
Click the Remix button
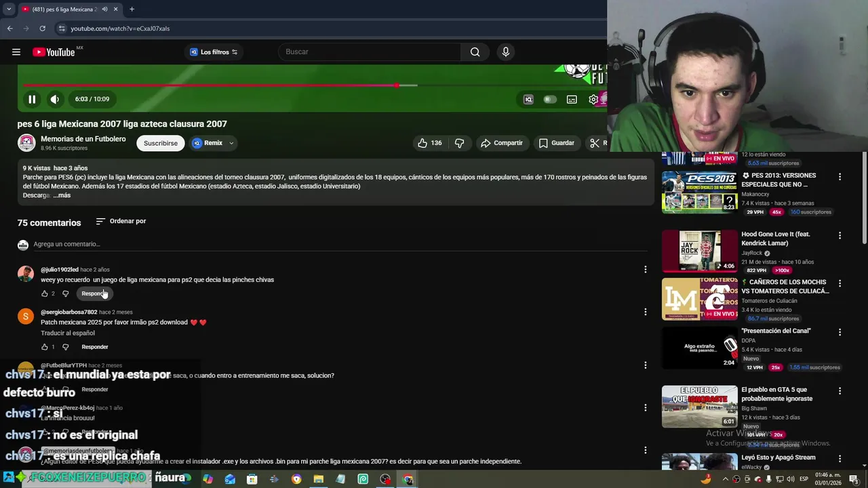point(208,143)
